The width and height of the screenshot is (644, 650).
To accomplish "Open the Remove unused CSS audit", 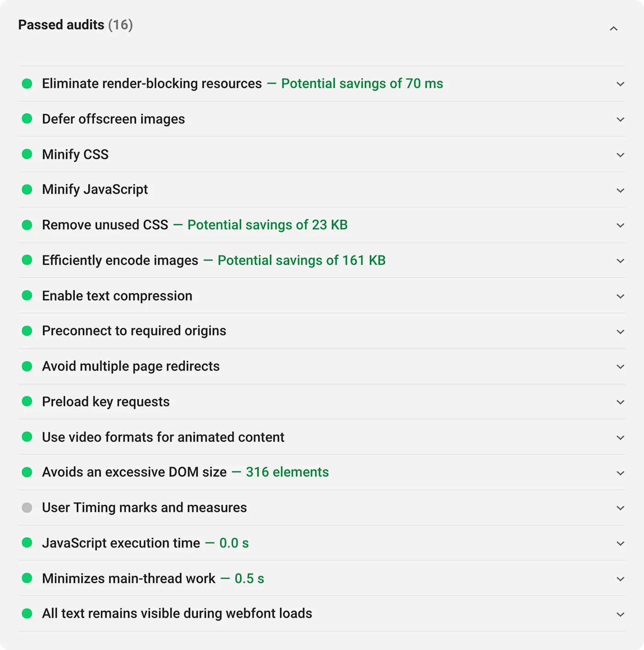I will coord(105,225).
